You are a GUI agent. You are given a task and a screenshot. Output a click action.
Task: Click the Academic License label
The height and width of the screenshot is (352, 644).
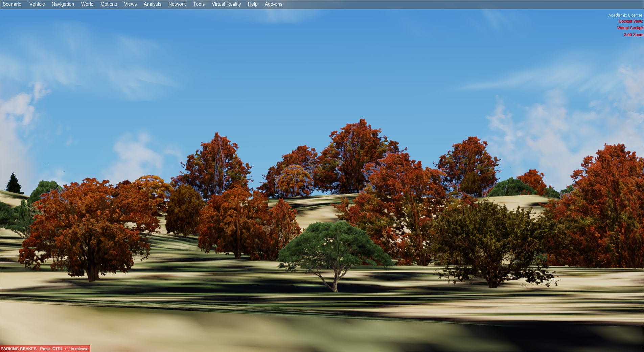[x=625, y=15]
